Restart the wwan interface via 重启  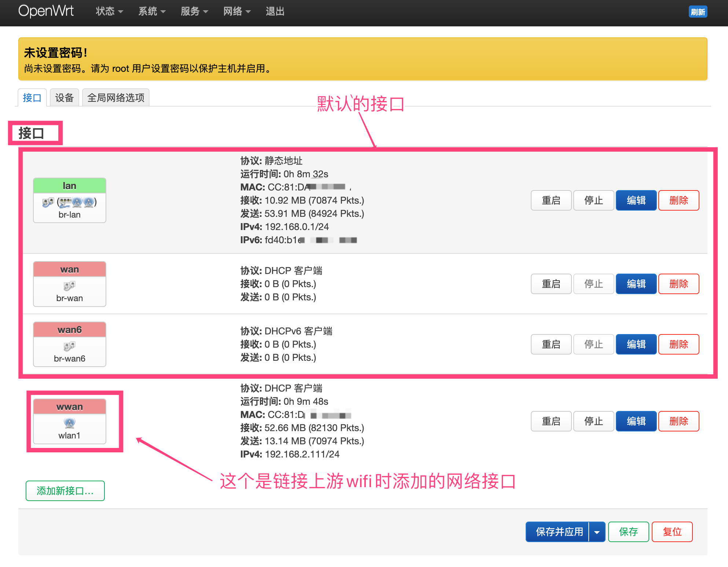[551, 421]
